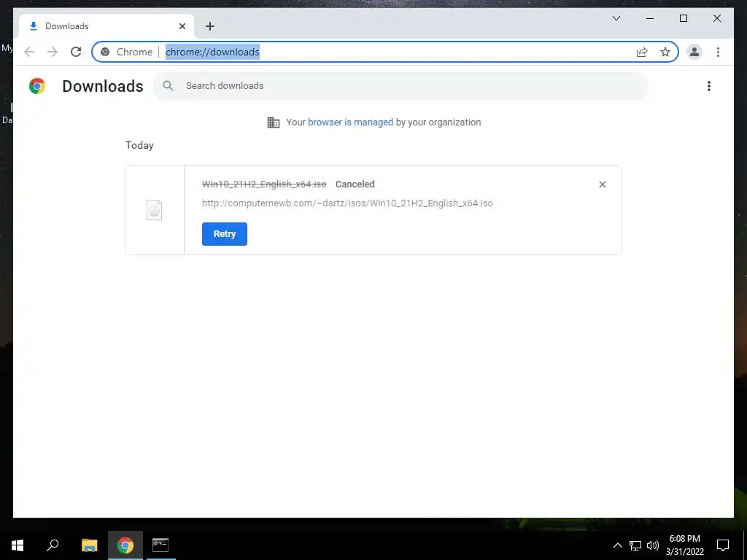Click the browser back arrow

tap(29, 52)
